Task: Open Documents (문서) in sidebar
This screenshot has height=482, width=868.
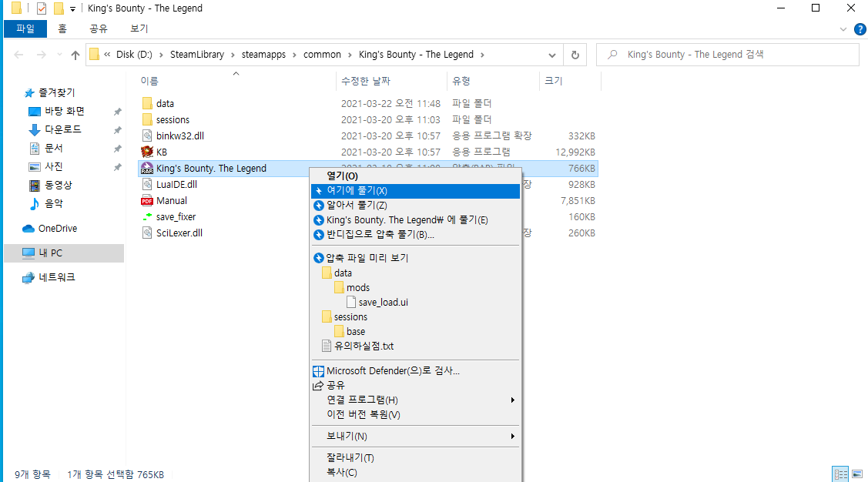Action: (54, 149)
